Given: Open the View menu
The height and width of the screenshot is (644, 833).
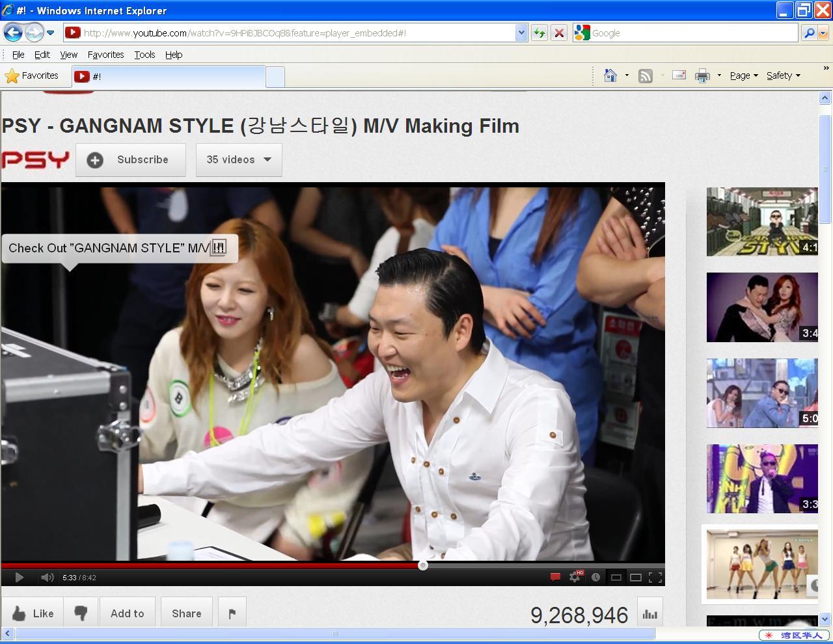Looking at the screenshot, I should point(68,55).
